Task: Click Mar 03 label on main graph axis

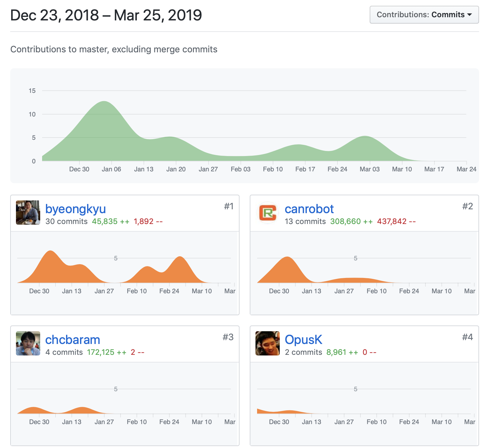Action: pyautogui.click(x=370, y=169)
